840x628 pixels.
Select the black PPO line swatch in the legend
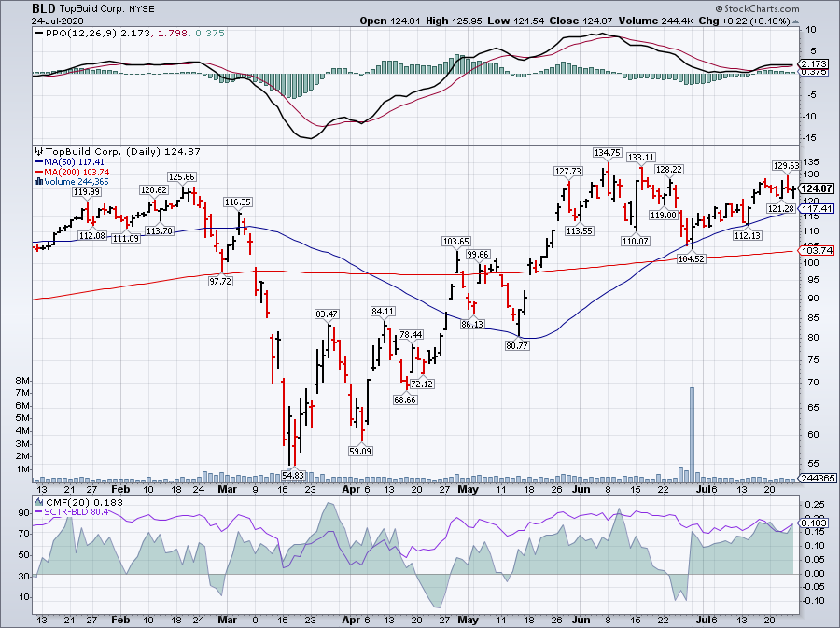[38, 34]
